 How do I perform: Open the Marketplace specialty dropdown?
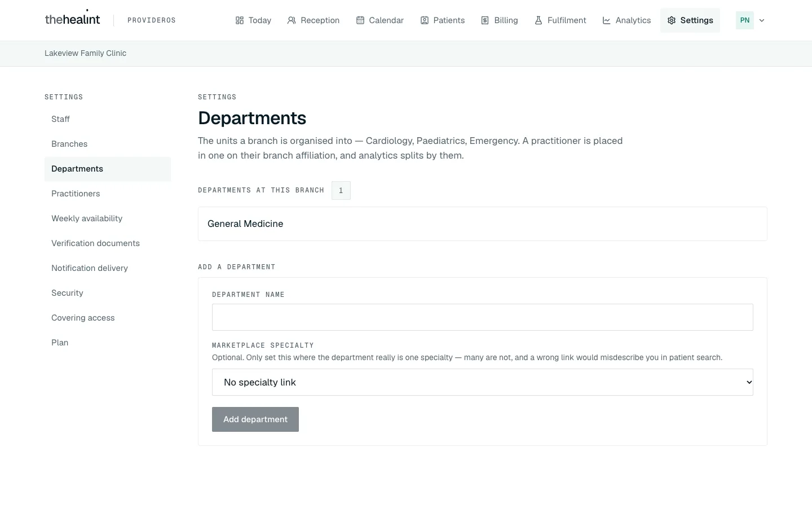(483, 382)
